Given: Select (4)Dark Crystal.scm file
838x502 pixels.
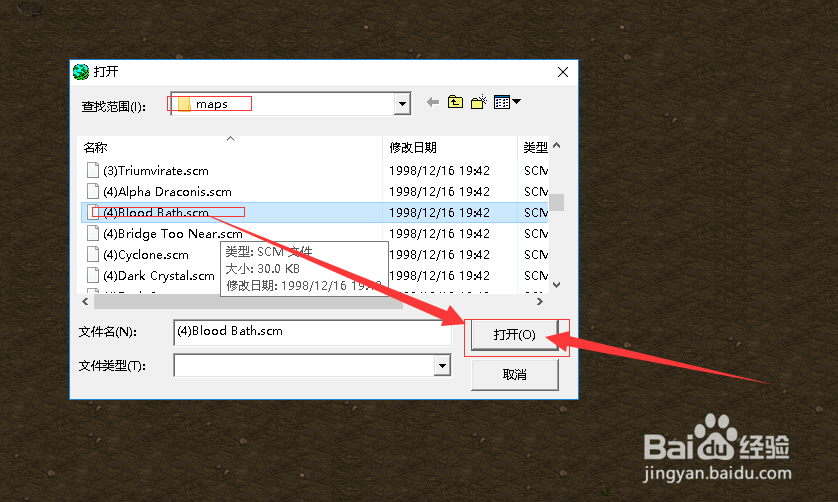Looking at the screenshot, I should coord(159,275).
